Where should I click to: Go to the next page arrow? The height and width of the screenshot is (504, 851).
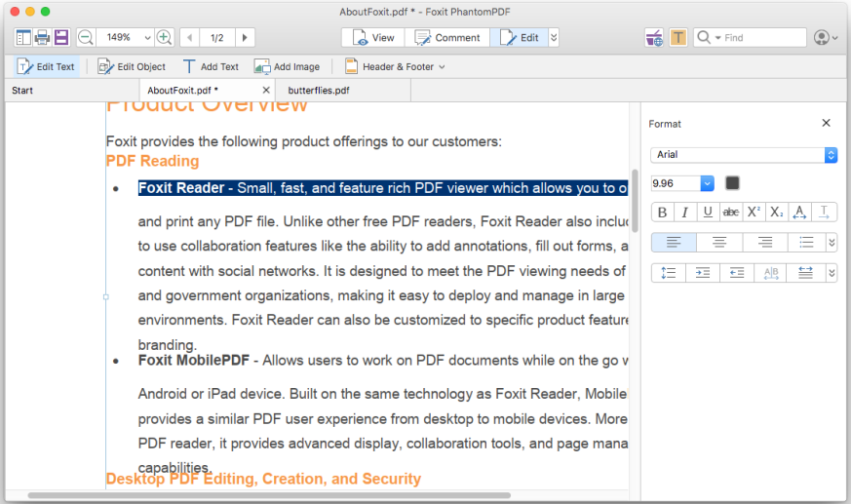click(245, 37)
